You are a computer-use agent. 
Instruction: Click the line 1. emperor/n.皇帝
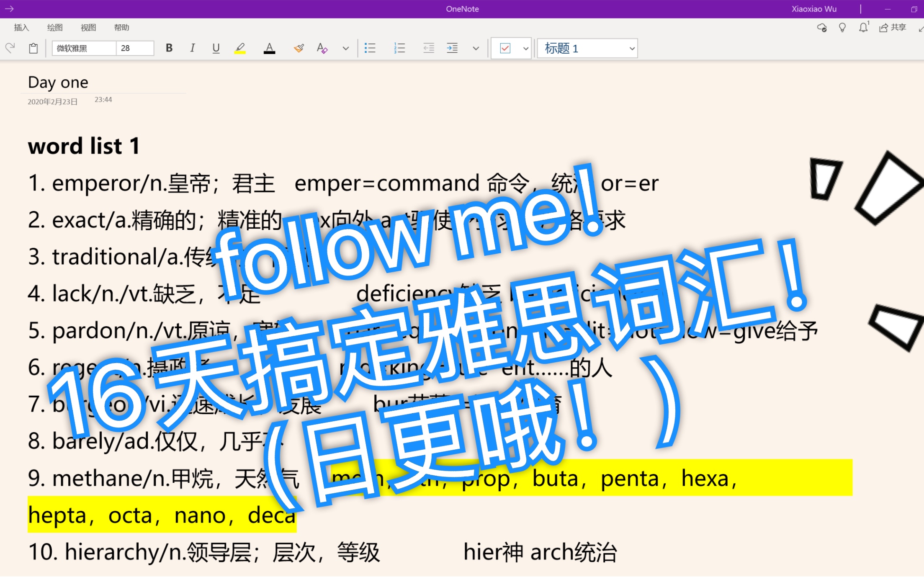(x=152, y=183)
